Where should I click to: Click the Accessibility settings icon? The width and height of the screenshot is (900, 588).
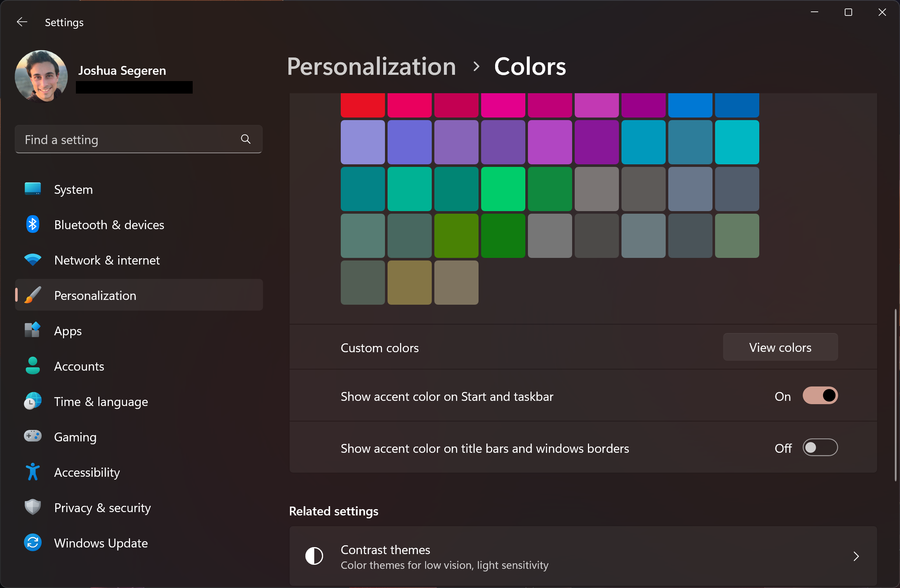[x=33, y=472]
